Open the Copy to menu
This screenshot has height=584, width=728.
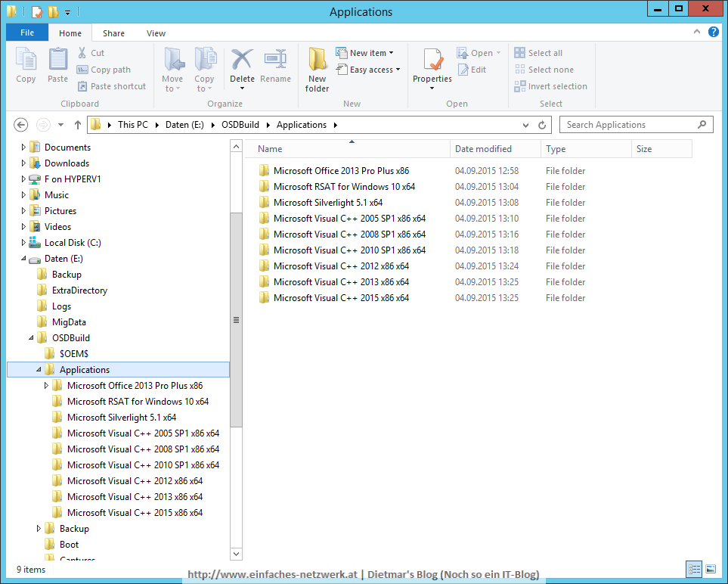204,70
